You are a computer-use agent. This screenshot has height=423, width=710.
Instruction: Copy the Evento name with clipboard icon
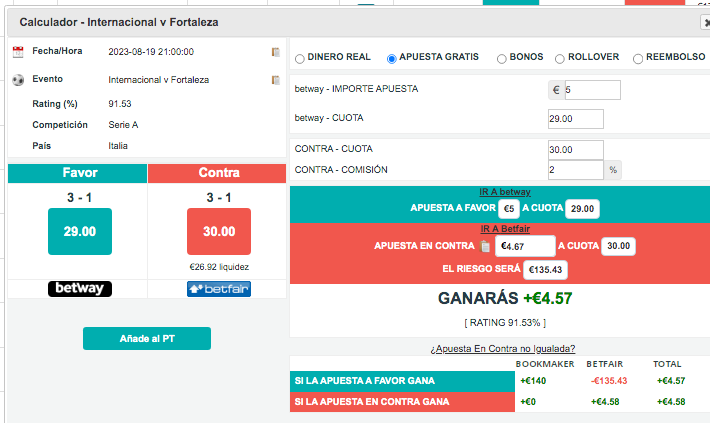coord(275,80)
